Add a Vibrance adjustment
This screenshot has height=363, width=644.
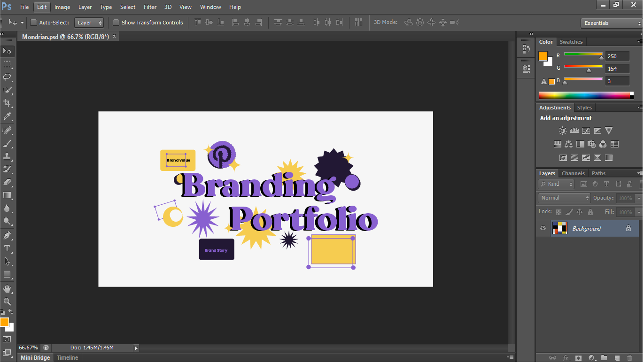click(609, 131)
